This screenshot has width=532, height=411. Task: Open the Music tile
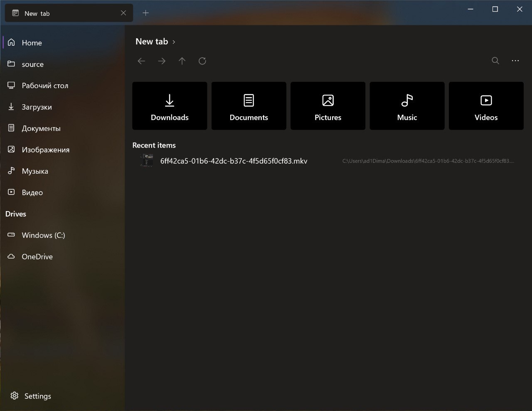coord(407,106)
